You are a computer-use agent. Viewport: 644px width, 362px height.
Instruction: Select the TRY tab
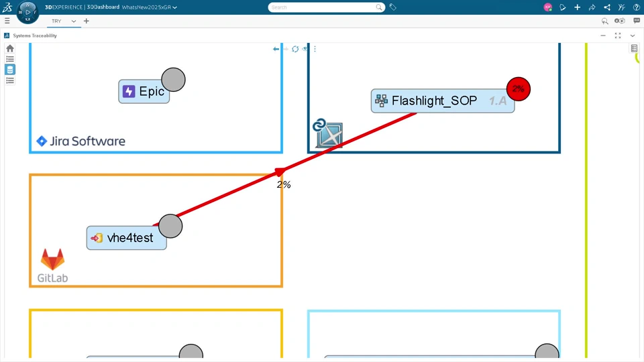click(x=56, y=21)
